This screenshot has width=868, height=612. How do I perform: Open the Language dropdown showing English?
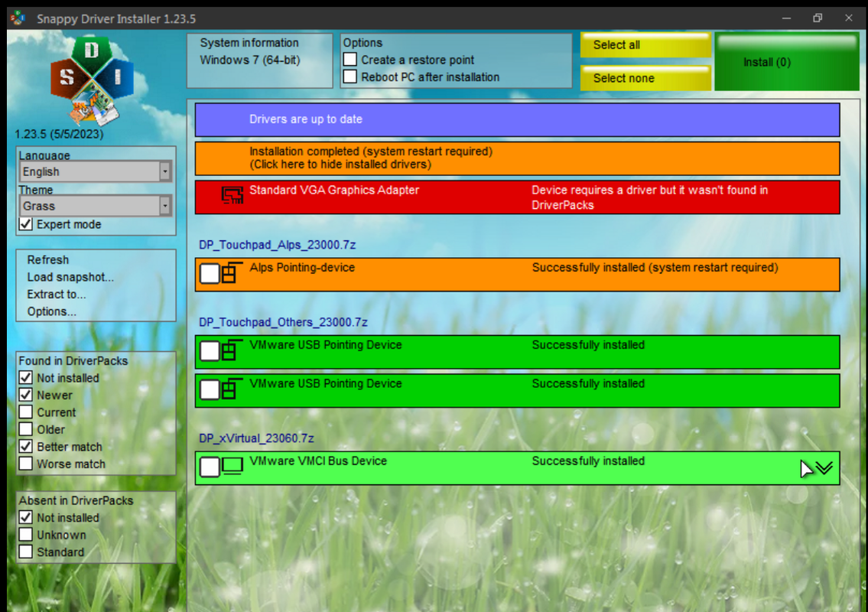click(96, 171)
